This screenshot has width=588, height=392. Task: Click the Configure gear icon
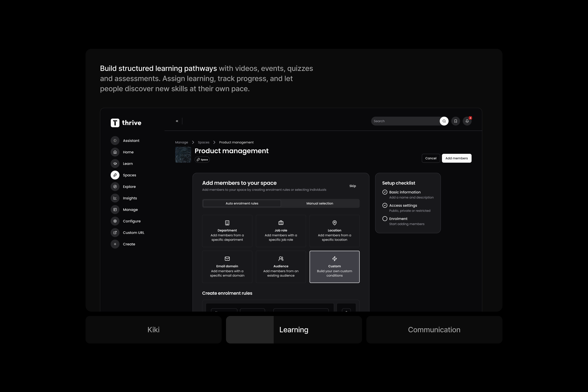click(115, 221)
